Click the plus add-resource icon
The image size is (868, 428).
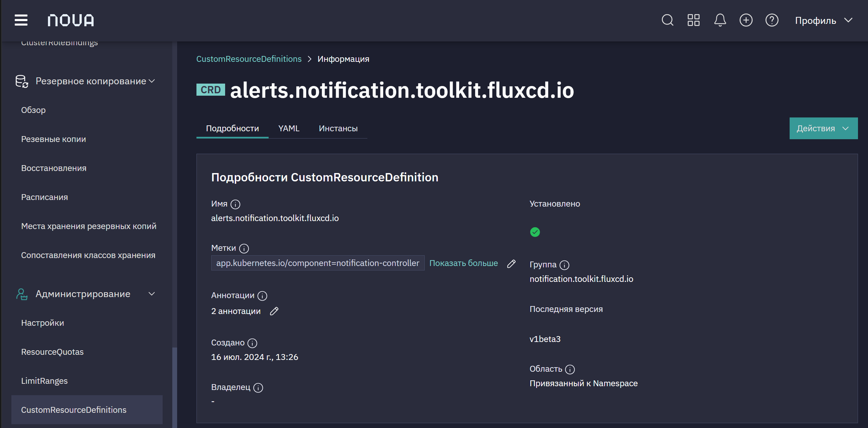[746, 20]
